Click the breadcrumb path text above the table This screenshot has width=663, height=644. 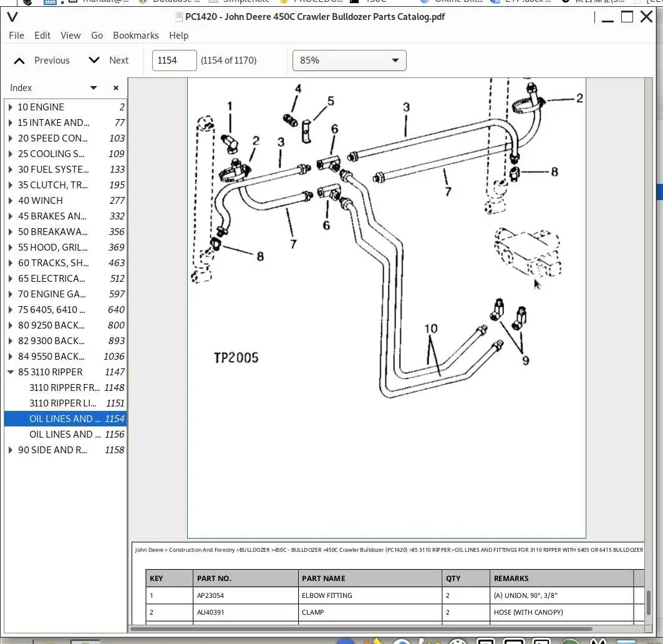coord(389,550)
